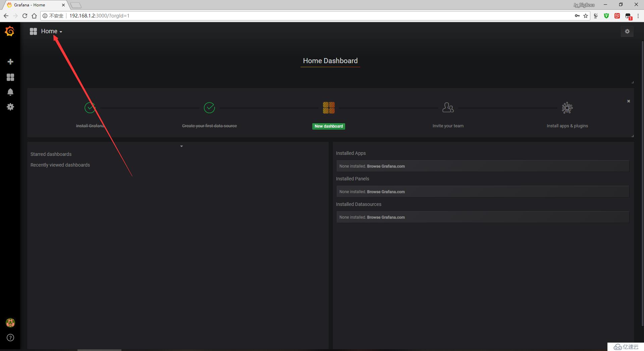Image resolution: width=644 pixels, height=351 pixels.
Task: Open the dashboard list panel caret menu
Action: click(x=181, y=146)
